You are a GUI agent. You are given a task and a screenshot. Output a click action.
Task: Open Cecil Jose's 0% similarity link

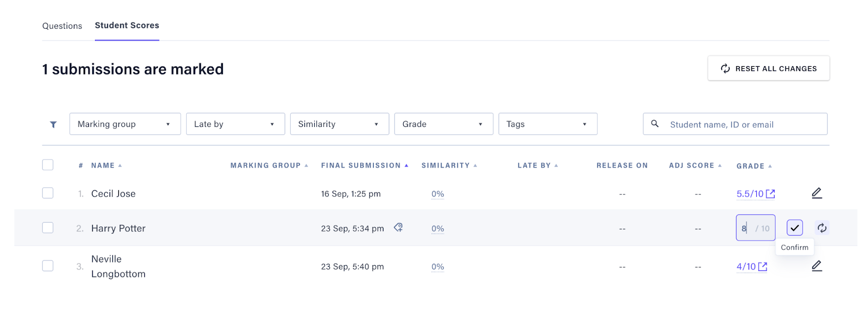[437, 194]
